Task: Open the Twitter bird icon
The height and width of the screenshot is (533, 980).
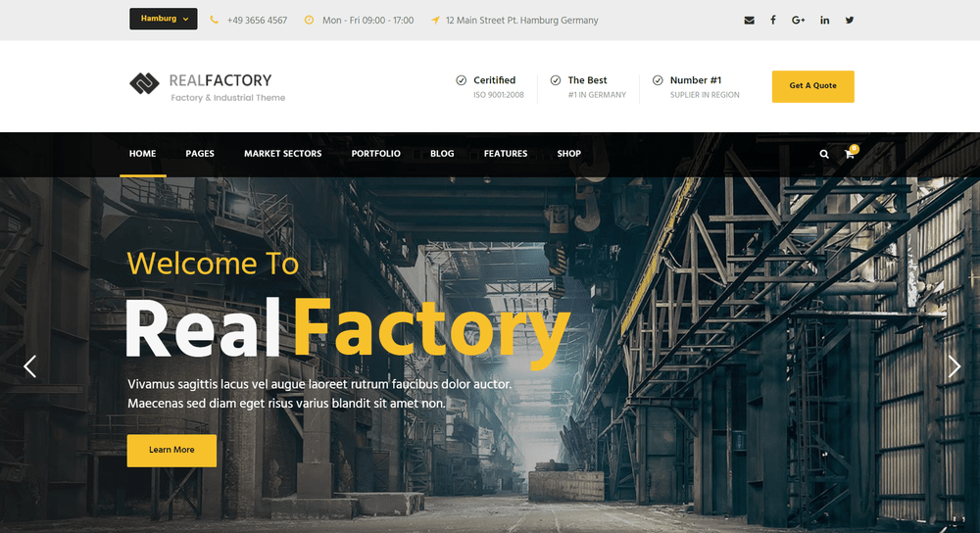Action: pos(850,20)
